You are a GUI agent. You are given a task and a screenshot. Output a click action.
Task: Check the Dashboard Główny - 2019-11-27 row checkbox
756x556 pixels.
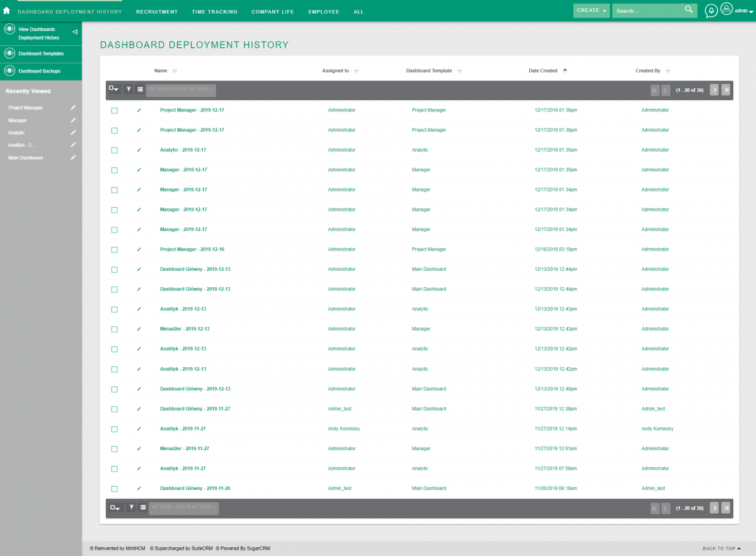[114, 409]
